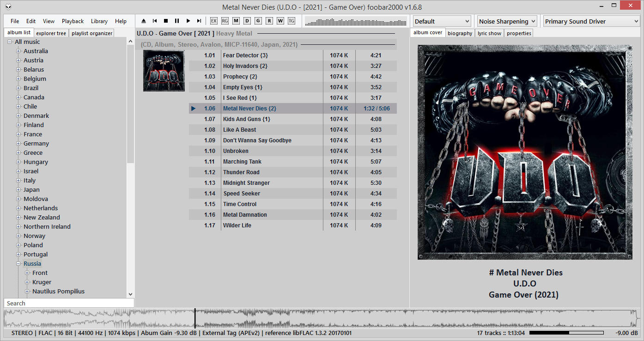Click the RG toolbar button
The image size is (644, 341).
(x=225, y=21)
